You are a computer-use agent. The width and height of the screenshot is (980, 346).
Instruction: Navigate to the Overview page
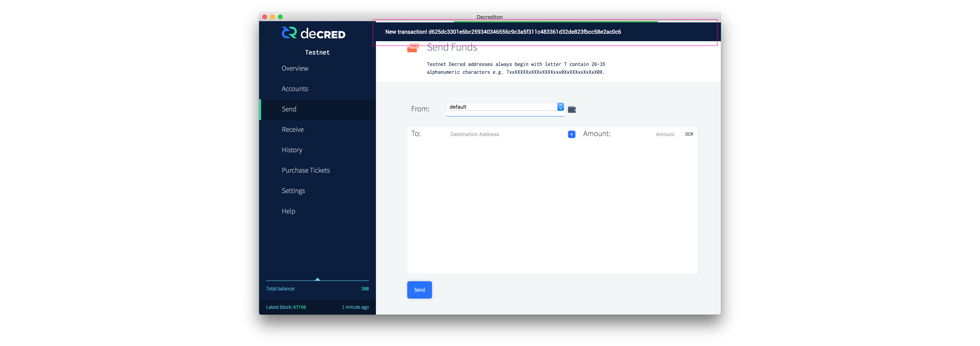[295, 68]
